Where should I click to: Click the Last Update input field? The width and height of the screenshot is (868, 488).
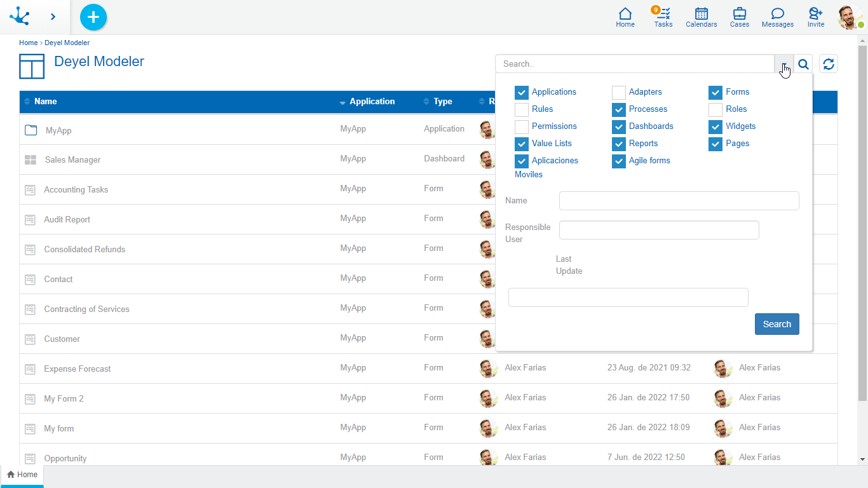click(x=628, y=297)
